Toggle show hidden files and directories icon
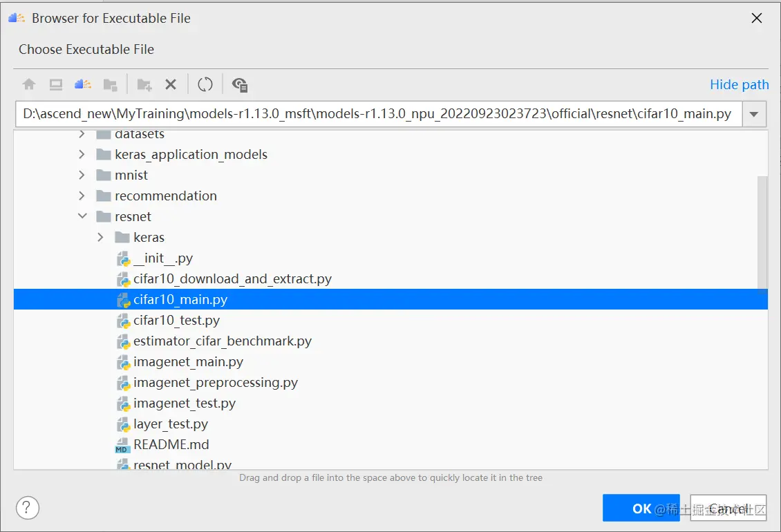The height and width of the screenshot is (532, 781). (x=240, y=85)
